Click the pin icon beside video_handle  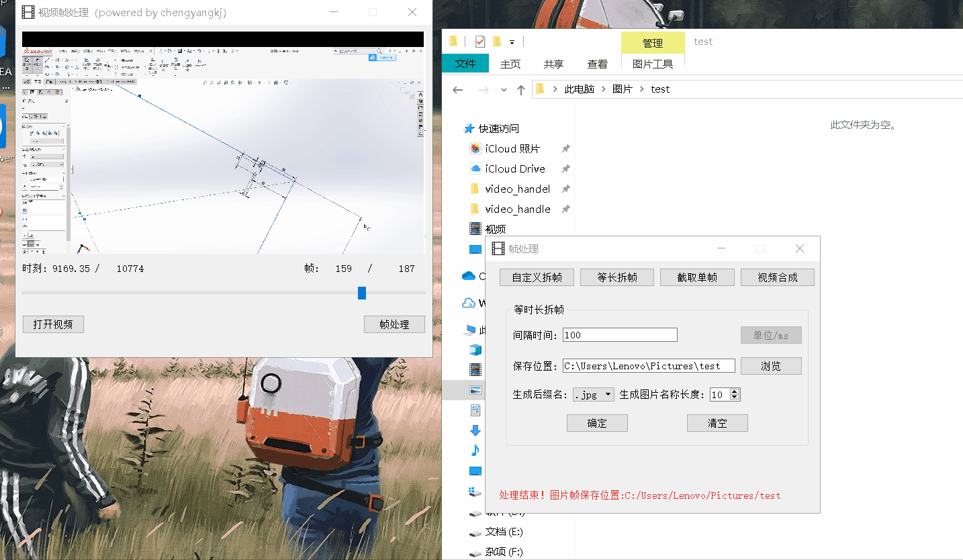566,209
